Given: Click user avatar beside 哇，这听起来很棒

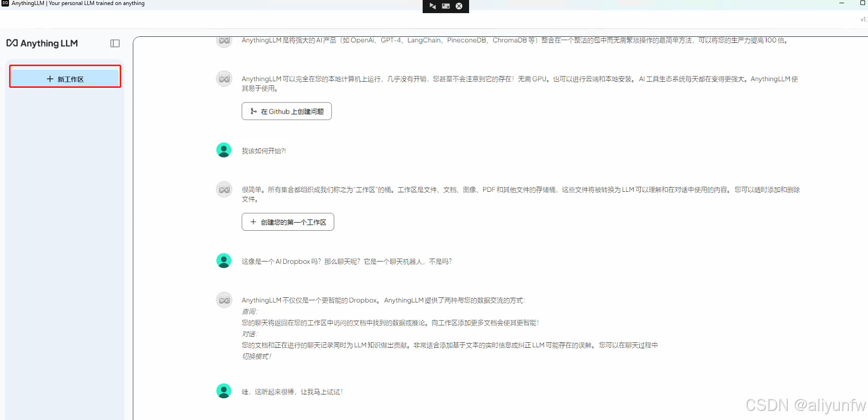Looking at the screenshot, I should pyautogui.click(x=224, y=391).
